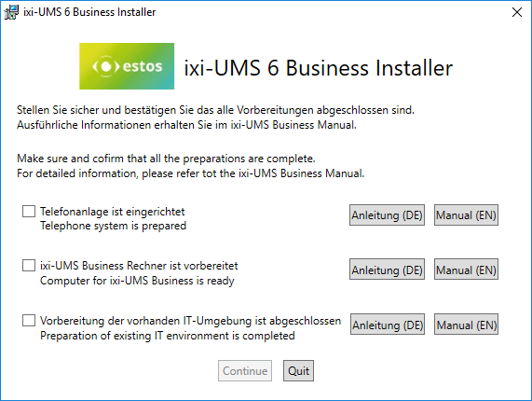Close the installer window with the X
This screenshot has height=401, width=532.
517,12
